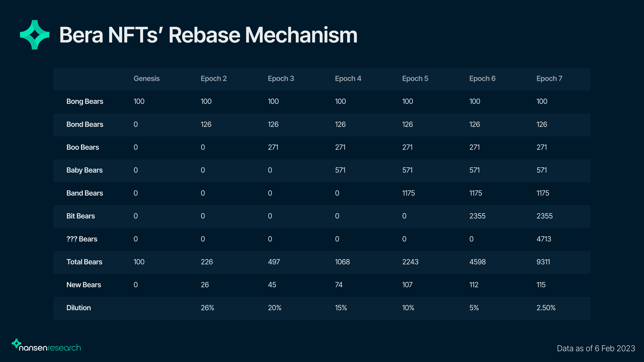Click the Total Bears row label
This screenshot has height=362, width=644.
84,262
